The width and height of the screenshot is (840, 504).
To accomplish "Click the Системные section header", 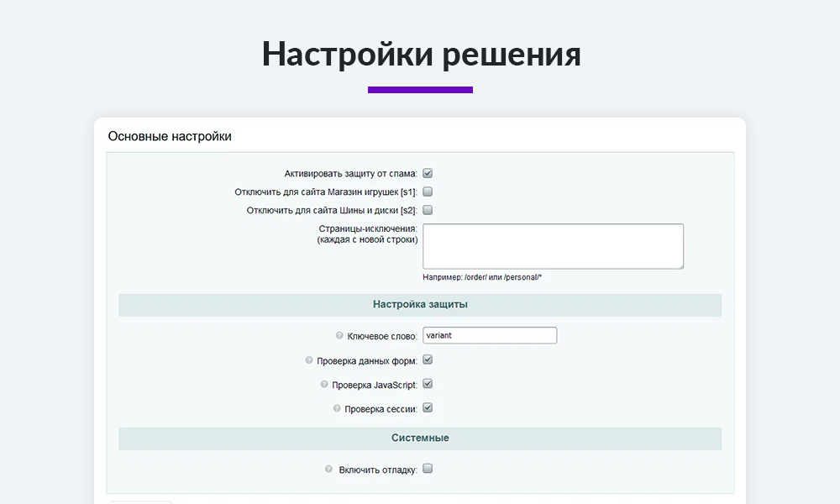I will pyautogui.click(x=420, y=438).
